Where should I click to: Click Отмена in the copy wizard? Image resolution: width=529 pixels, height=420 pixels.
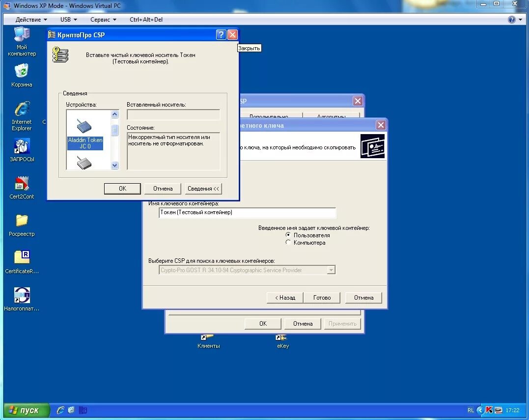tap(363, 298)
